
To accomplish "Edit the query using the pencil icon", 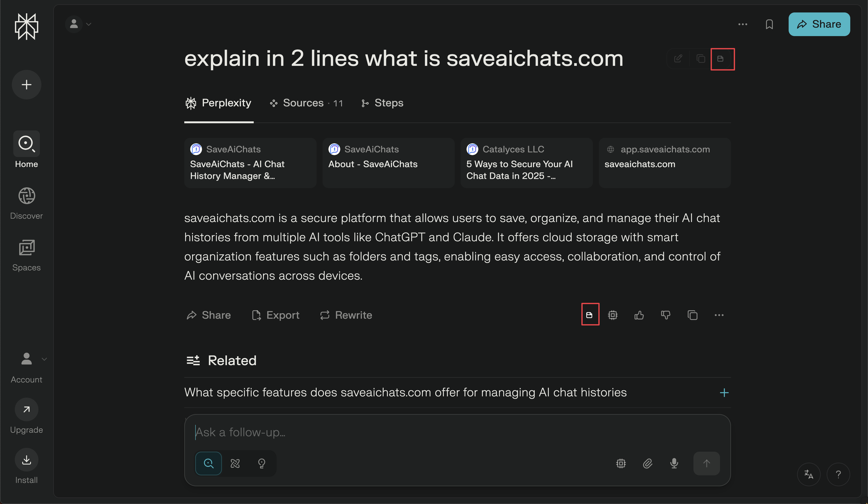I will (678, 58).
